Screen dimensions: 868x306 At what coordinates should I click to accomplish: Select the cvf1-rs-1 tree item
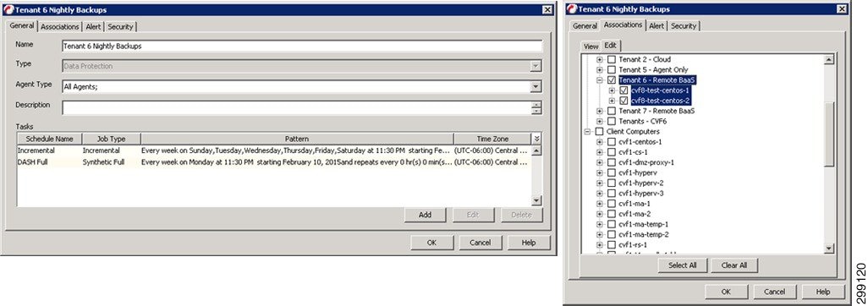point(634,244)
